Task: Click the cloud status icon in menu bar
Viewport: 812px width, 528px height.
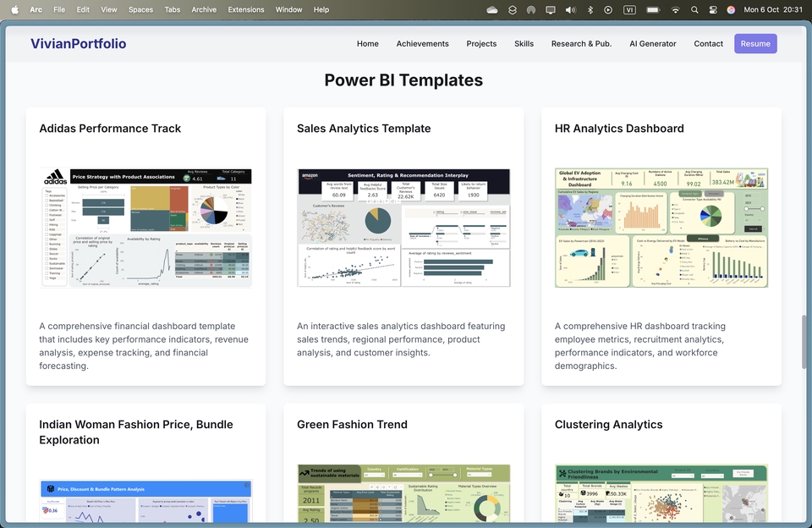Action: pyautogui.click(x=492, y=9)
